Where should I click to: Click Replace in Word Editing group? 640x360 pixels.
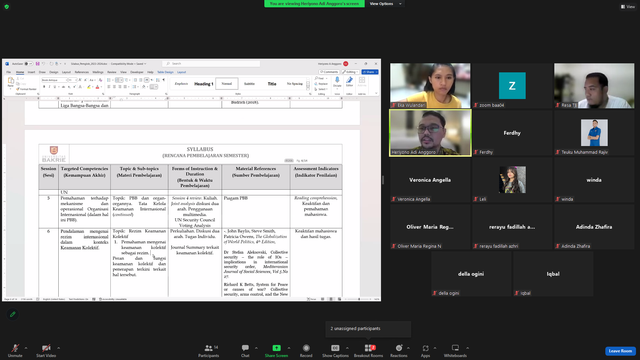(322, 84)
